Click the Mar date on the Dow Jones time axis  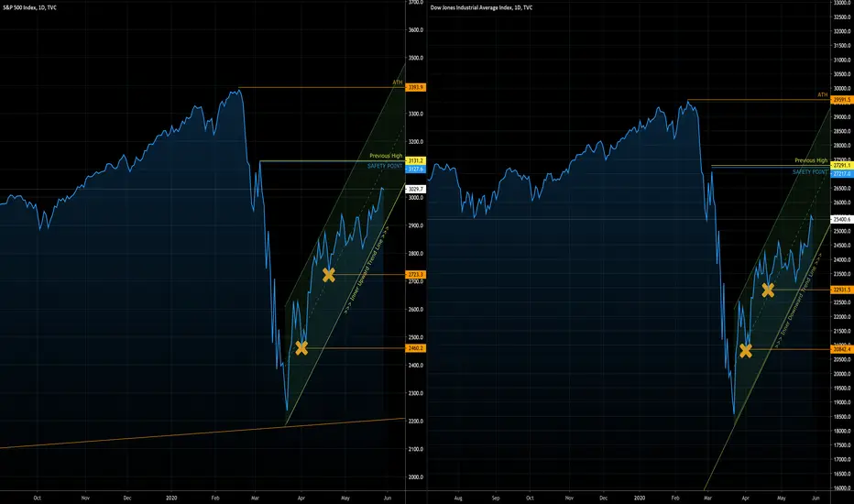click(x=707, y=498)
